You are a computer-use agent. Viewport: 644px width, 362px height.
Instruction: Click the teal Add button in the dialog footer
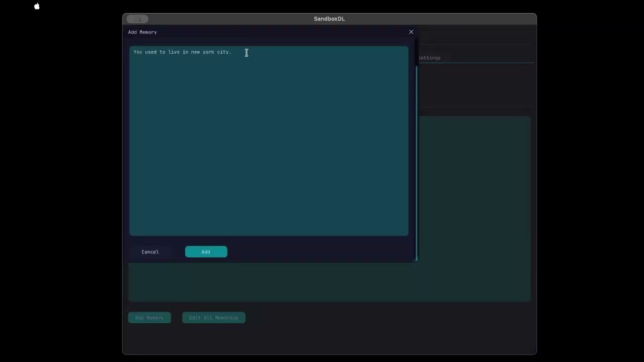206,251
